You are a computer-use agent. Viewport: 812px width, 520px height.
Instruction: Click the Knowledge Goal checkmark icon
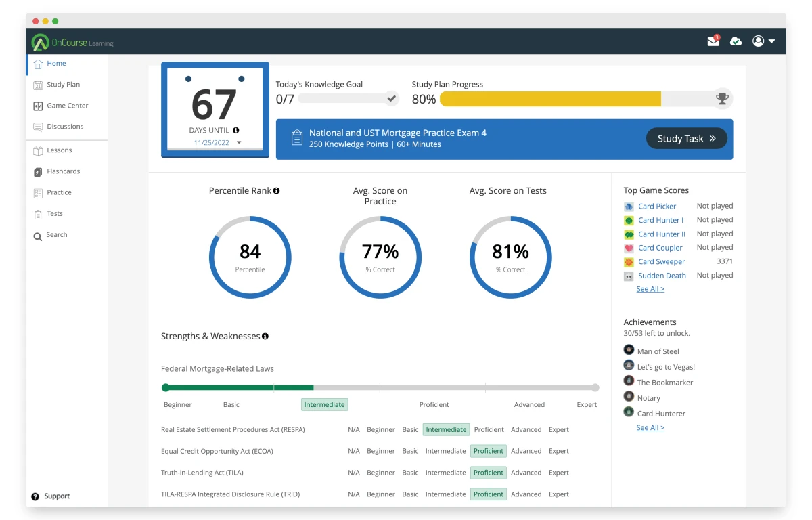point(391,99)
